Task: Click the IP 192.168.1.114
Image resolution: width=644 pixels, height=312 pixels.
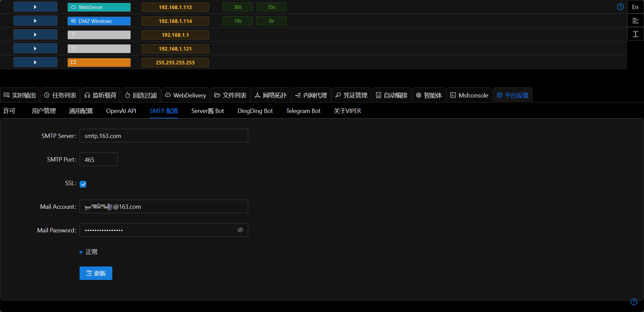Action: 175,21
